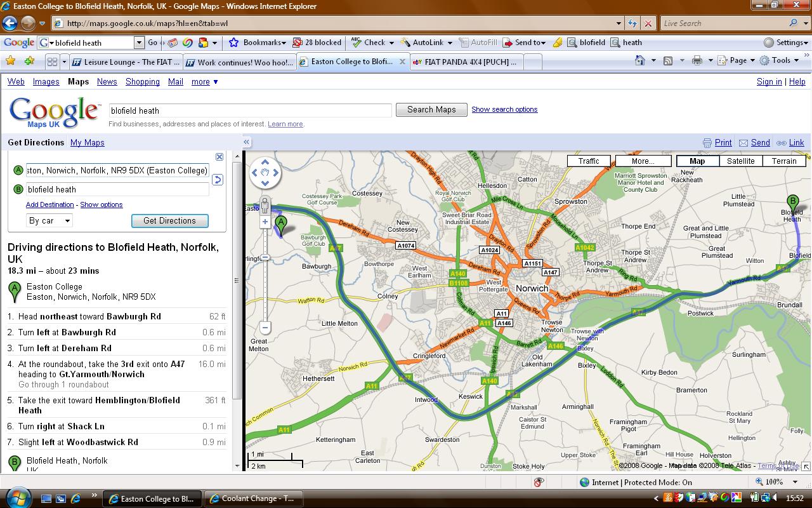Click the printer icon in the command bar
The width and height of the screenshot is (812, 508).
(697, 60)
